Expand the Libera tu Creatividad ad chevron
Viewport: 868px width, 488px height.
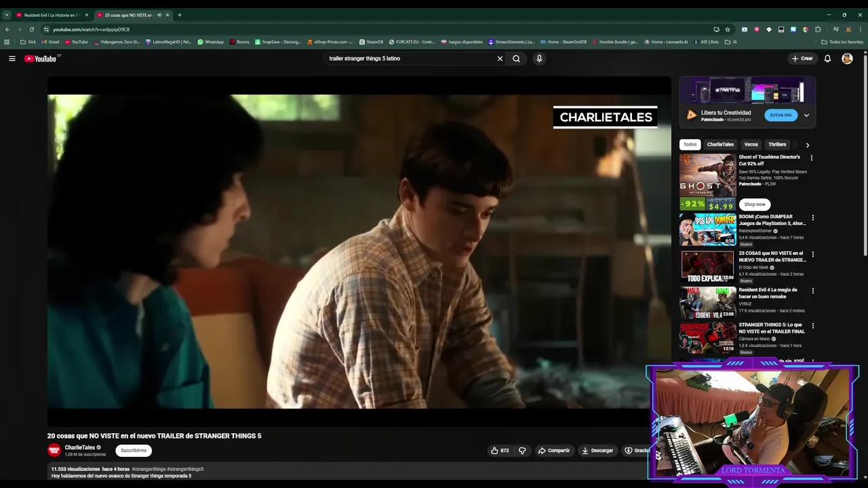tap(806, 115)
